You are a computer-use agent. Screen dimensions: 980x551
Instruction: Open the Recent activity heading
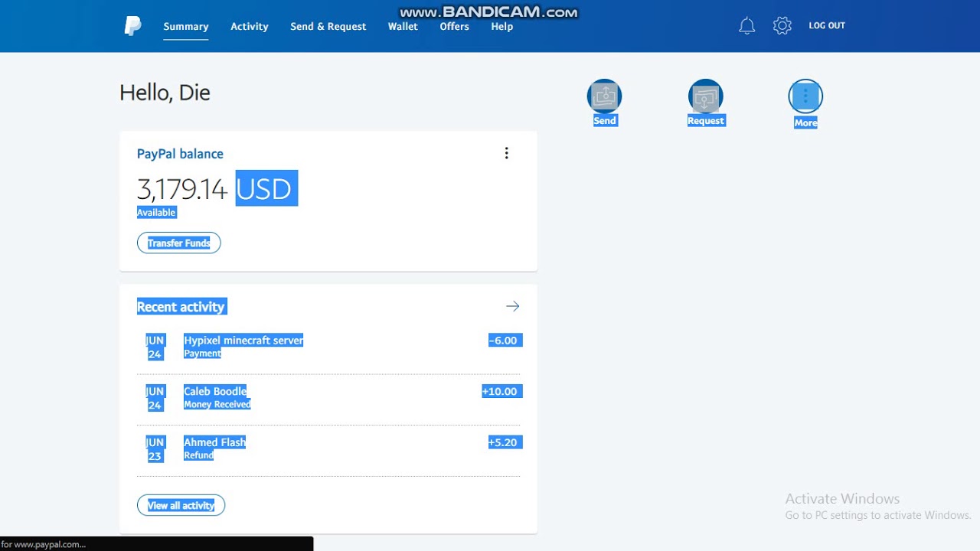click(181, 307)
